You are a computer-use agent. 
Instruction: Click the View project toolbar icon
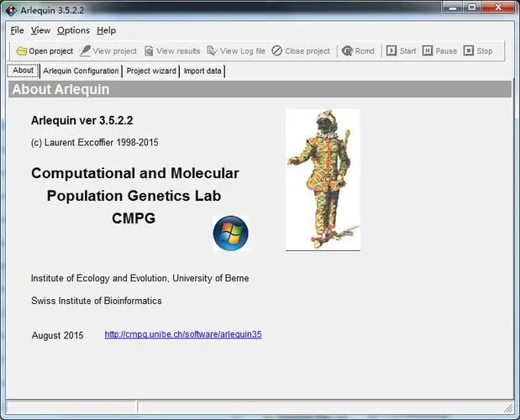85,51
